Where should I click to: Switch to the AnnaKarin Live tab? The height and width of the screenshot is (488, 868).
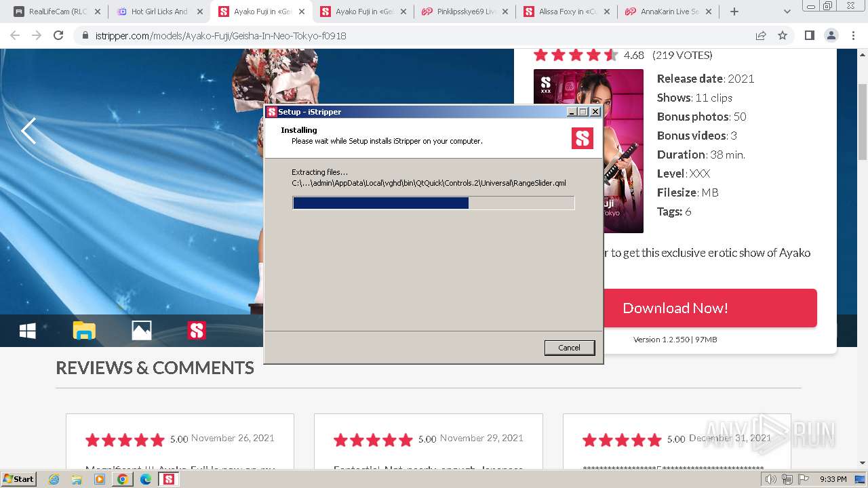click(668, 12)
